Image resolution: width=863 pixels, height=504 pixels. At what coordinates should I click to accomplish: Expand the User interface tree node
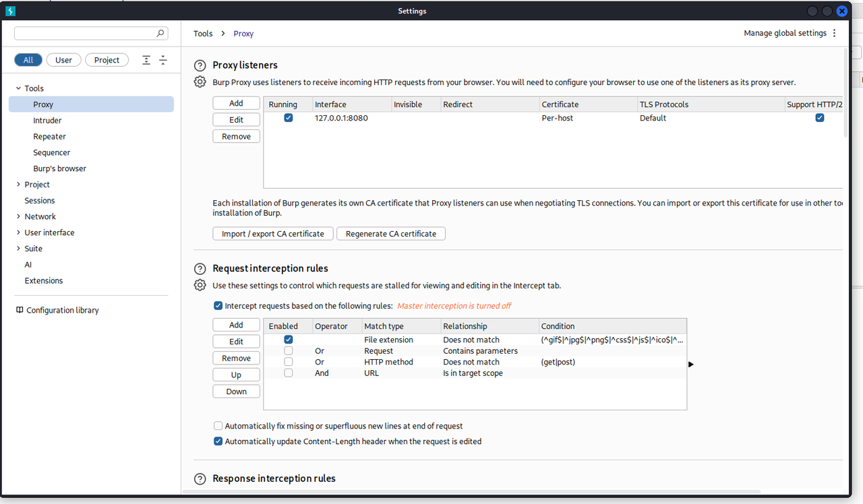click(18, 232)
